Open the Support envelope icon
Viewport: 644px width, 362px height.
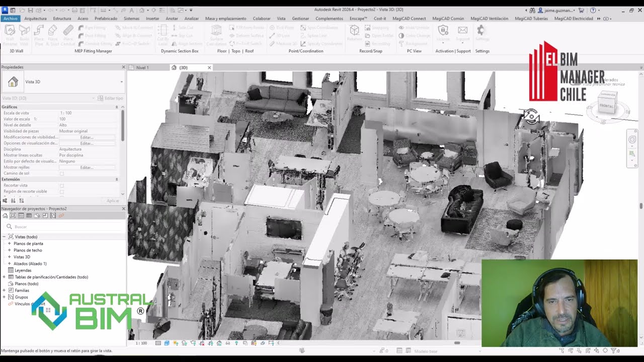pyautogui.click(x=462, y=30)
